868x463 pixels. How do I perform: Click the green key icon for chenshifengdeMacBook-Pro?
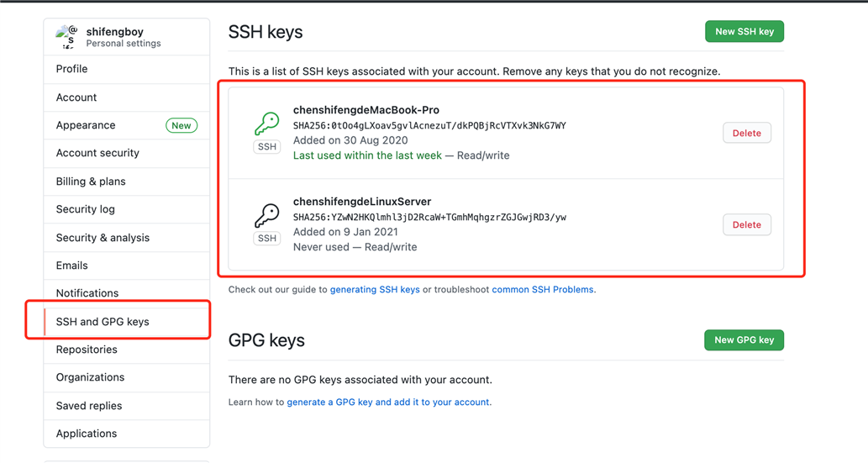[267, 124]
